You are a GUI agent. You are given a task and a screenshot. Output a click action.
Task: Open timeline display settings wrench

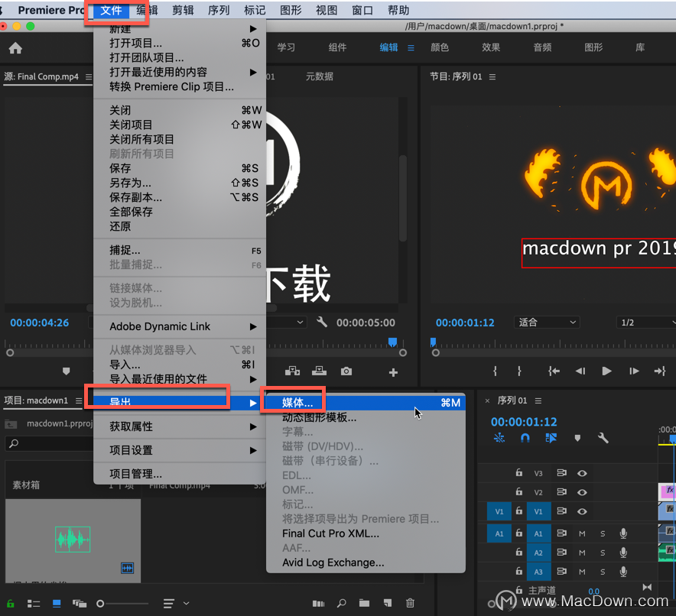[x=603, y=438]
